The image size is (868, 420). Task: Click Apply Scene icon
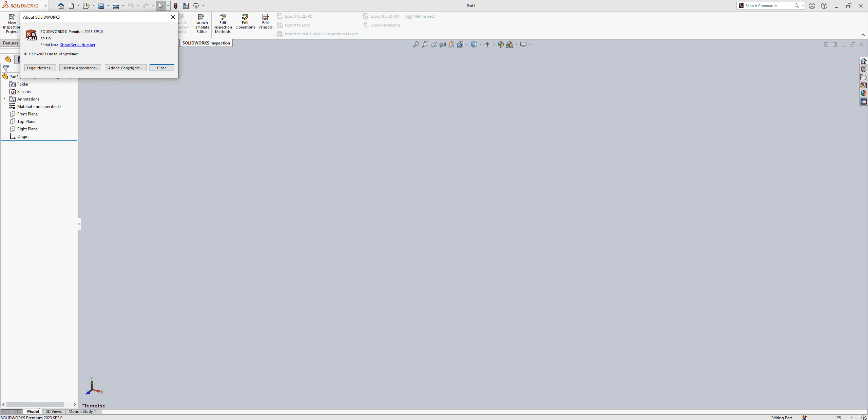point(510,44)
